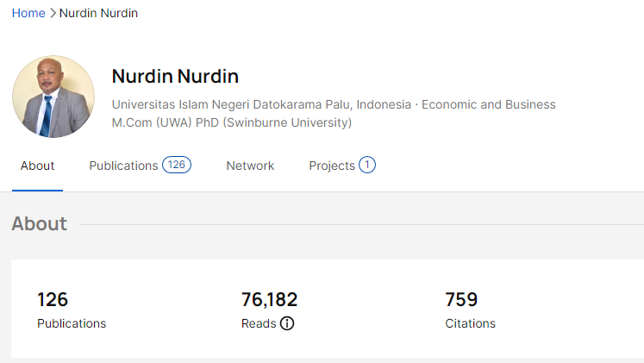
Task: Click the Nurdin Nurdin profile name heading
Action: point(175,77)
